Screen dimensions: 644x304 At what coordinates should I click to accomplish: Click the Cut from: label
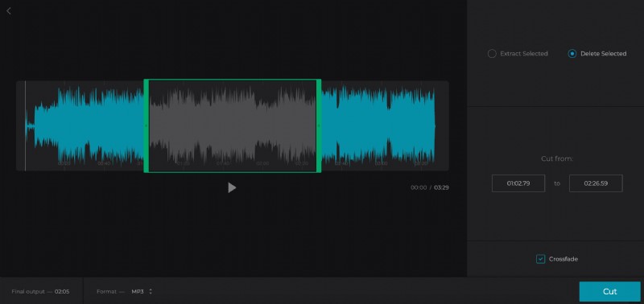click(557, 158)
